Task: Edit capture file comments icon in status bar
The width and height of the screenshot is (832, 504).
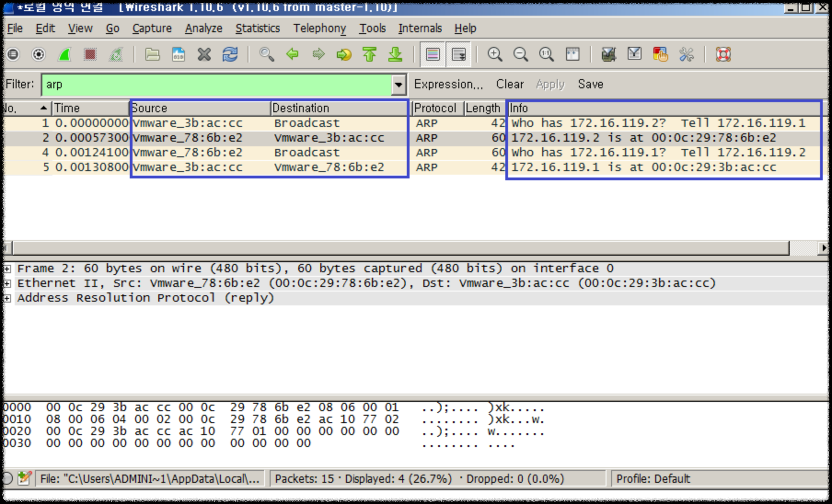Action: coord(24,478)
